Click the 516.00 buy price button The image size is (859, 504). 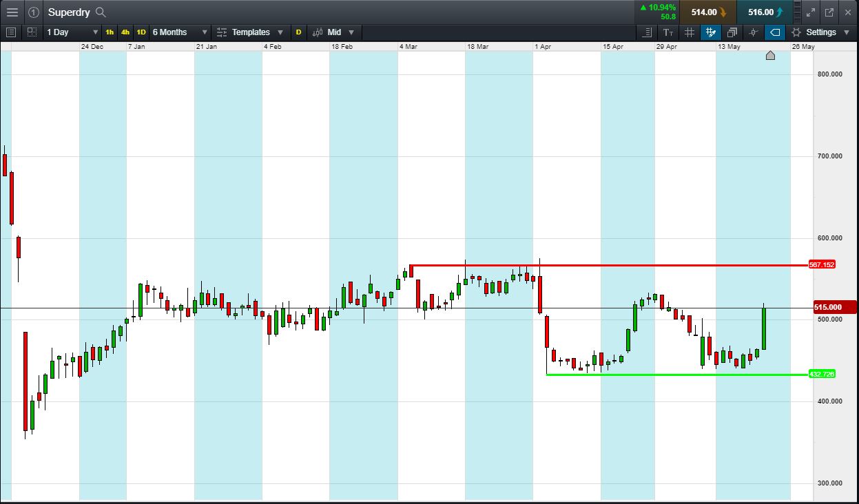tap(765, 12)
